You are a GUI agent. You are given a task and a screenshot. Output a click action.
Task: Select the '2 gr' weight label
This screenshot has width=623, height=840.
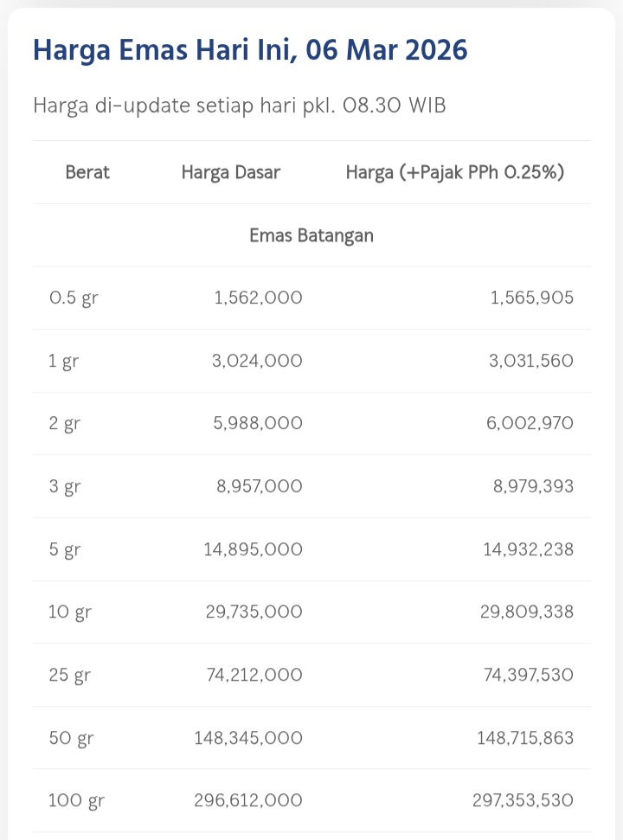coord(63,424)
